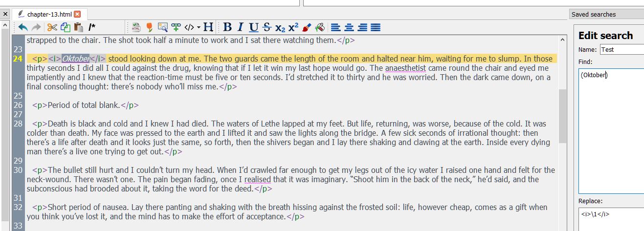Click the comment /* toolbar icon
The height and width of the screenshot is (231, 644).
[92, 27]
